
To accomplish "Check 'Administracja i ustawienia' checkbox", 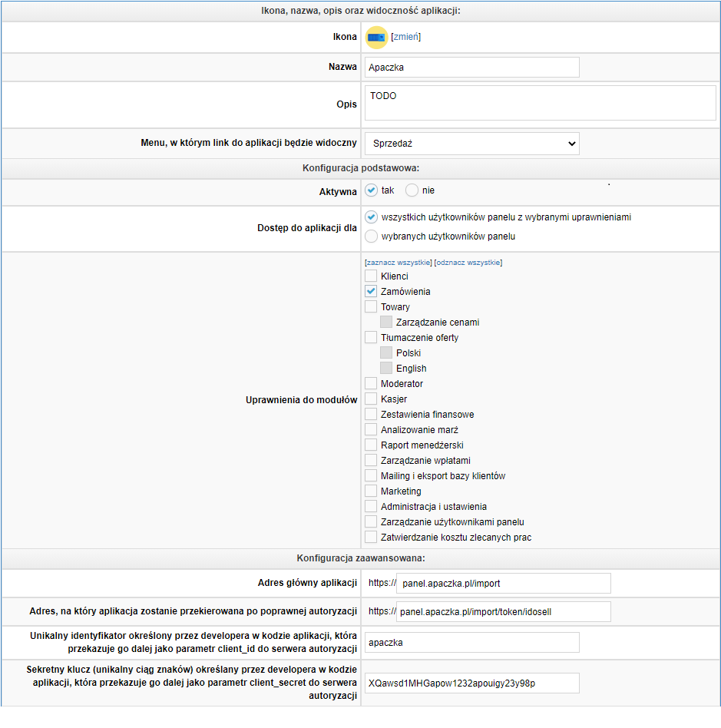I will pyautogui.click(x=371, y=507).
